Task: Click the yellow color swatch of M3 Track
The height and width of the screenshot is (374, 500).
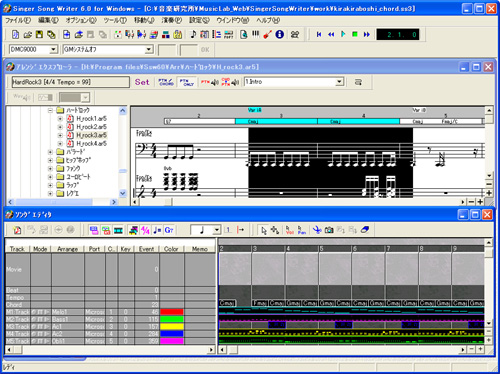Action: click(x=172, y=326)
